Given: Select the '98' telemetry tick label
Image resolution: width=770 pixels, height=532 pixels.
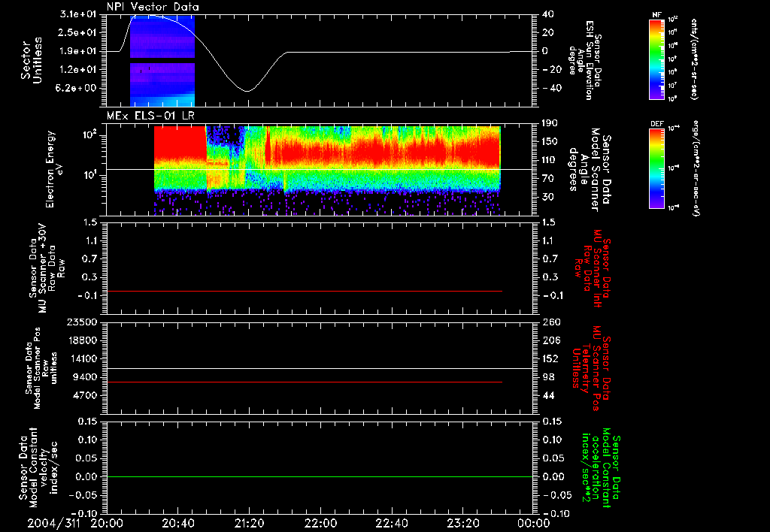Looking at the screenshot, I should click(x=548, y=377).
